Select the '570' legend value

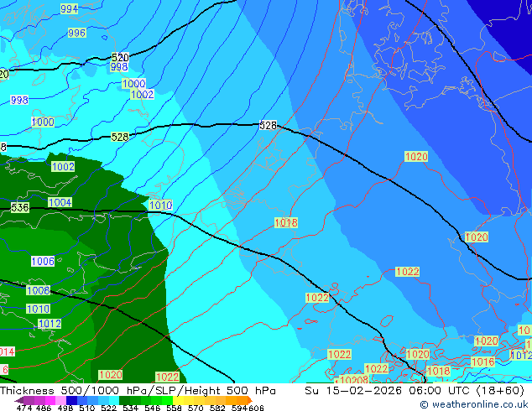point(196,408)
